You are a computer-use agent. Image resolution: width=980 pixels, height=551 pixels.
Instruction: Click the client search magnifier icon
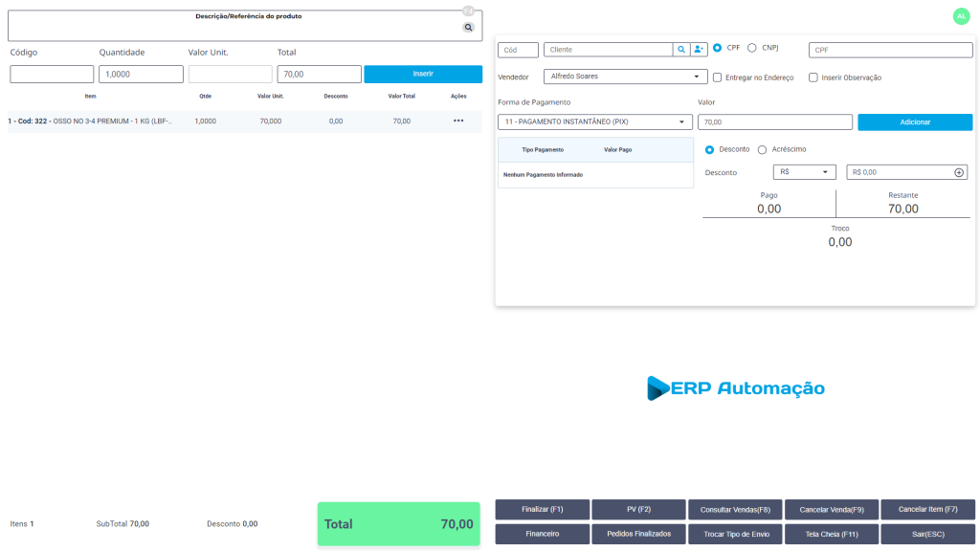[x=680, y=50]
